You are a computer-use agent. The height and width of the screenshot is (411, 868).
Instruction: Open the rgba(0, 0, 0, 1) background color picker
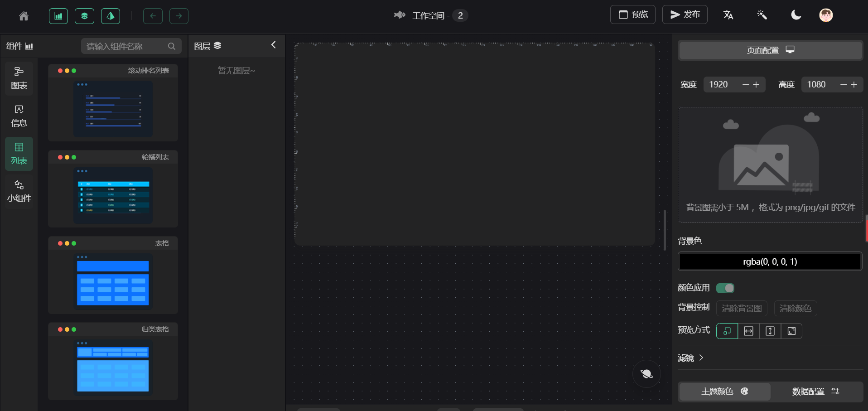point(770,261)
